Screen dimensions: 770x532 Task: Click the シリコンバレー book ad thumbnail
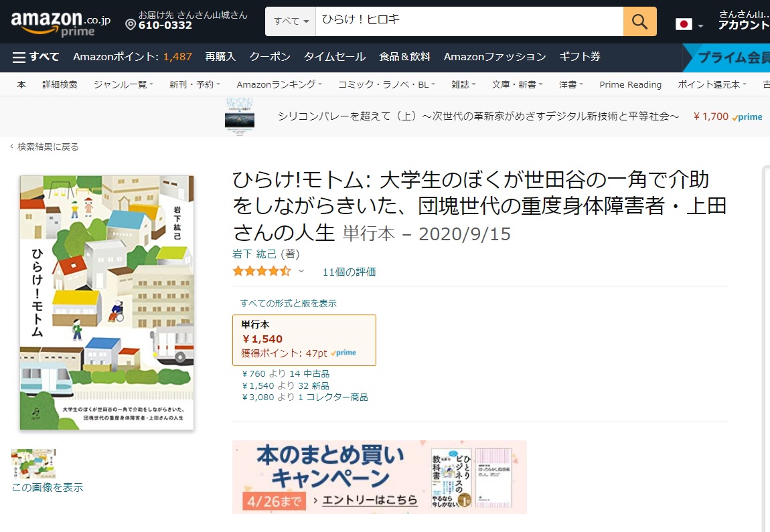point(240,116)
